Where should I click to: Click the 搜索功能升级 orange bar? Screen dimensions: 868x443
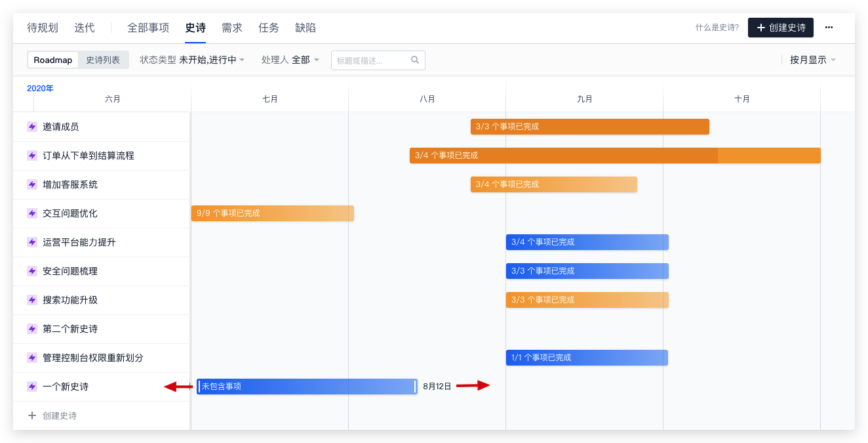point(587,300)
